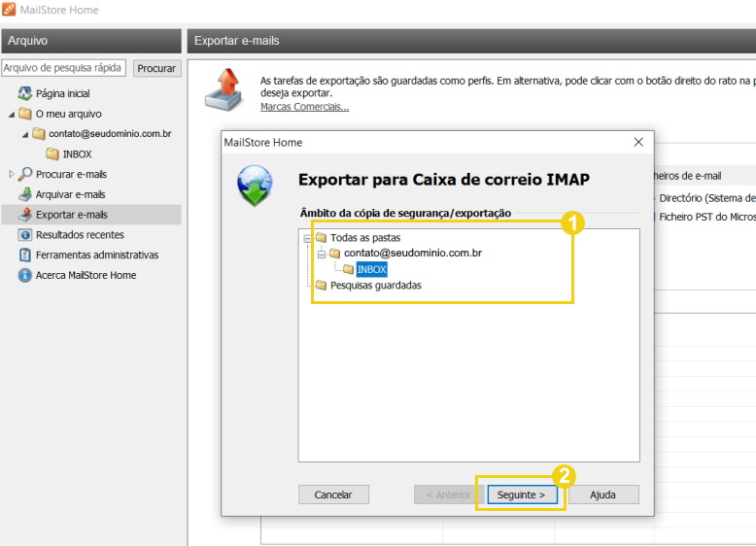Select the Arquivar e-mails icon
756x546 pixels.
click(x=24, y=194)
